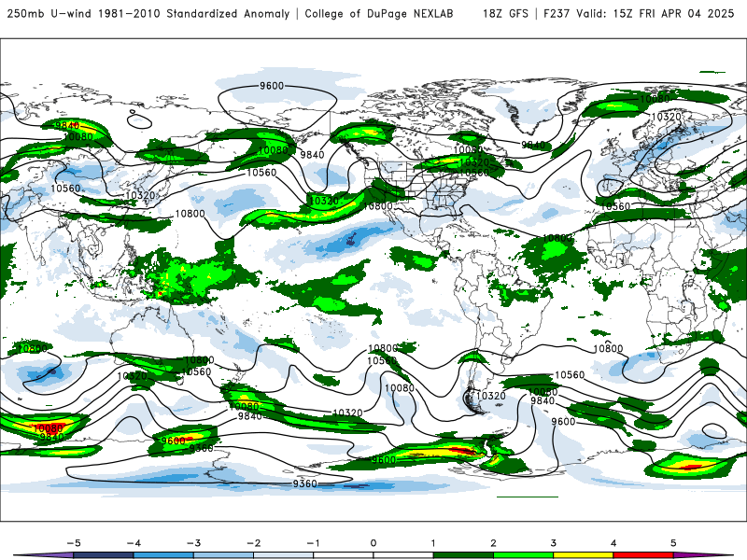747x560 pixels.
Task: Click the light blue -3 to -2 colorbar segment
Action: tap(223, 555)
